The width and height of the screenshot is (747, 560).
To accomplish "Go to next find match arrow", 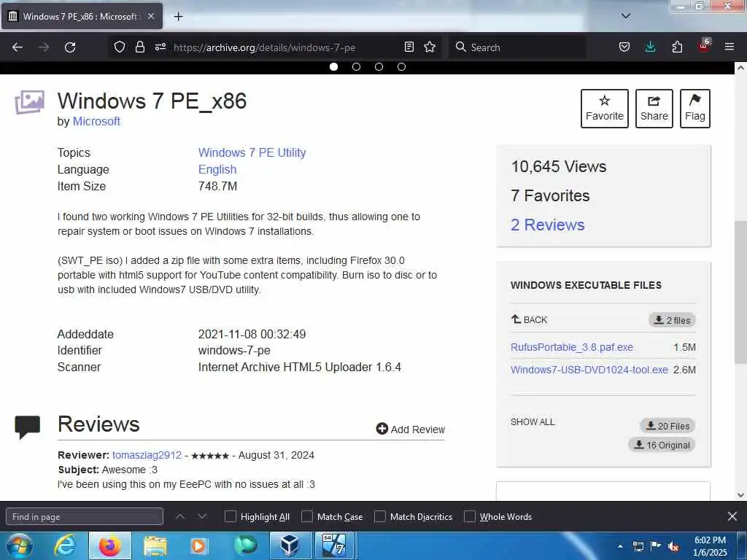I will 202,516.
